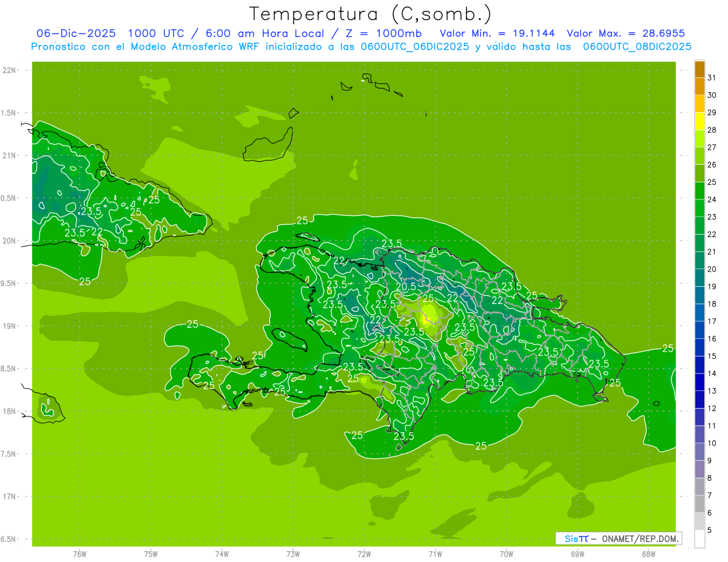Click the yellow colorbar swatch between 28 and 29
Viewport: 728px width, 562px height.
coord(700,121)
